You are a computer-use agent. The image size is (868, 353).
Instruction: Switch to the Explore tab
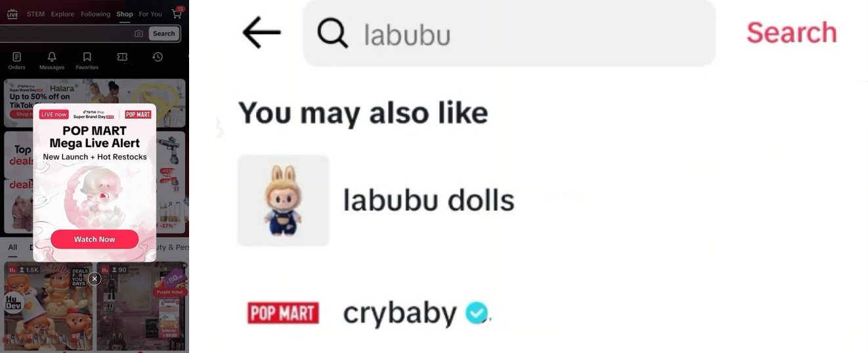[62, 14]
